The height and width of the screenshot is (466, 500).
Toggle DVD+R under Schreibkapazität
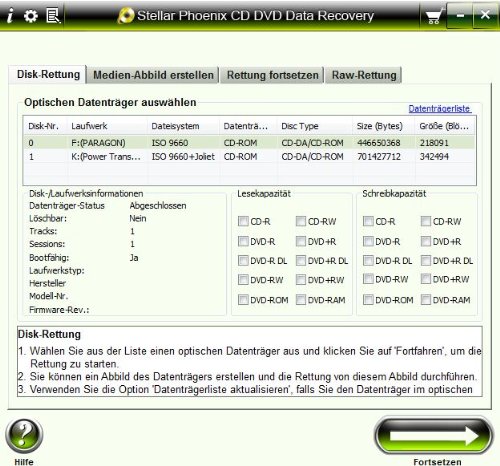coord(426,241)
